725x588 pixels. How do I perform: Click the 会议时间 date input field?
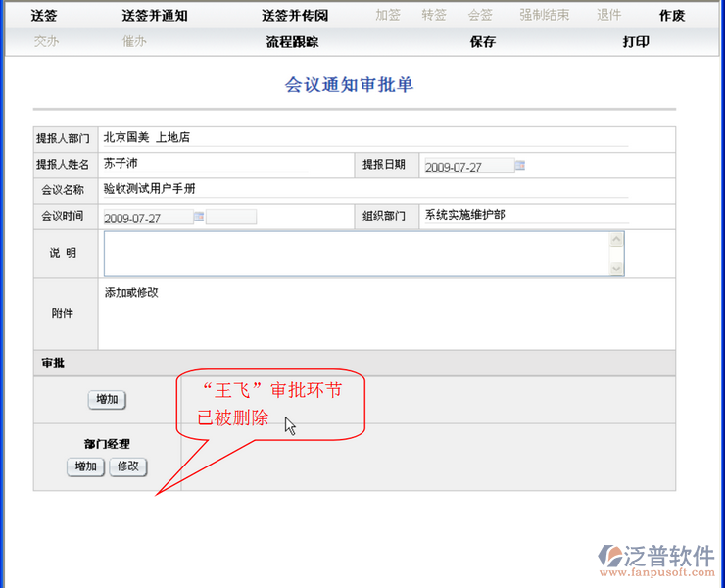pyautogui.click(x=147, y=218)
